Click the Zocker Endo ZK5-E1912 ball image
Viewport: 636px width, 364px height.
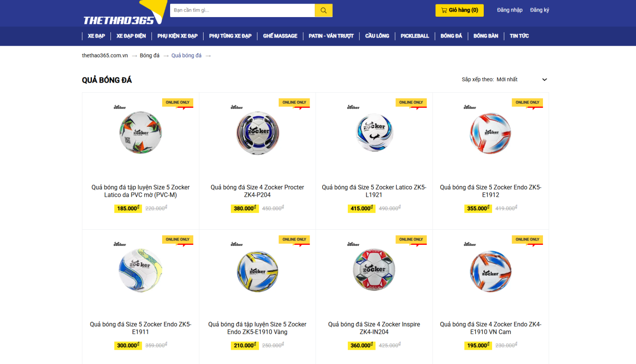coord(491,133)
